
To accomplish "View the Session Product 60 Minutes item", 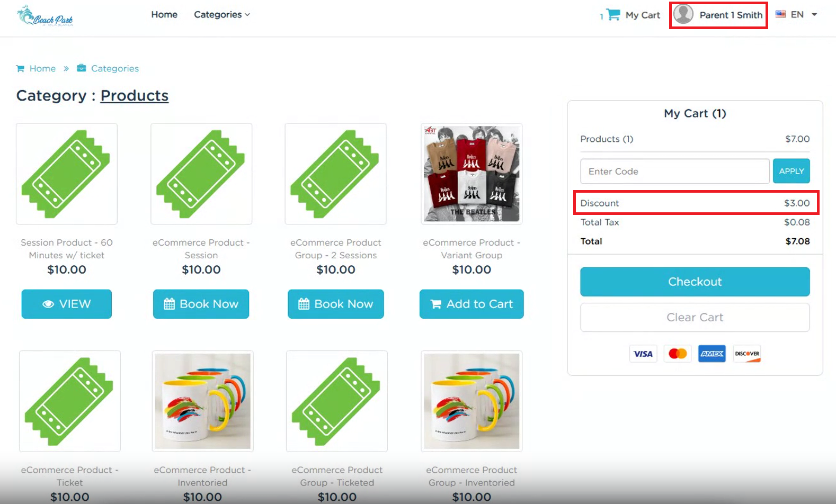I will pos(67,304).
